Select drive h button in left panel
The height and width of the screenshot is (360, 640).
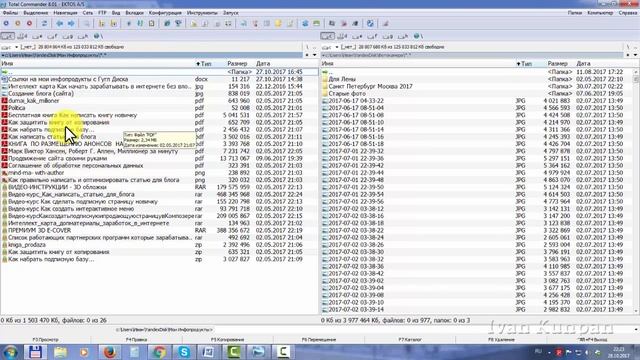coord(83,36)
